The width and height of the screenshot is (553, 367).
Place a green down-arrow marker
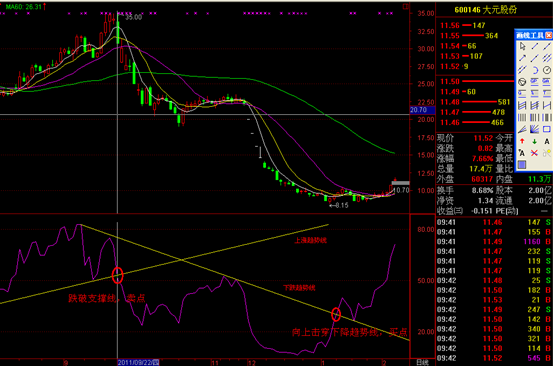click(535, 141)
